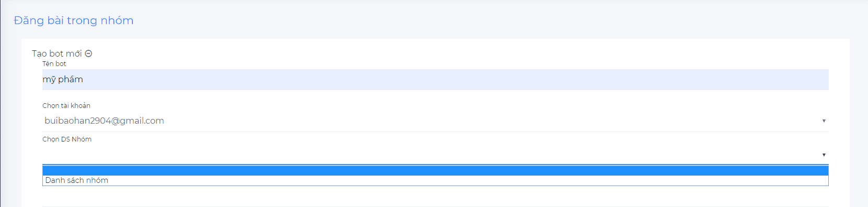Click empty space right of "Tạo bot mới" icon
The height and width of the screenshot is (207, 868).
(x=460, y=53)
